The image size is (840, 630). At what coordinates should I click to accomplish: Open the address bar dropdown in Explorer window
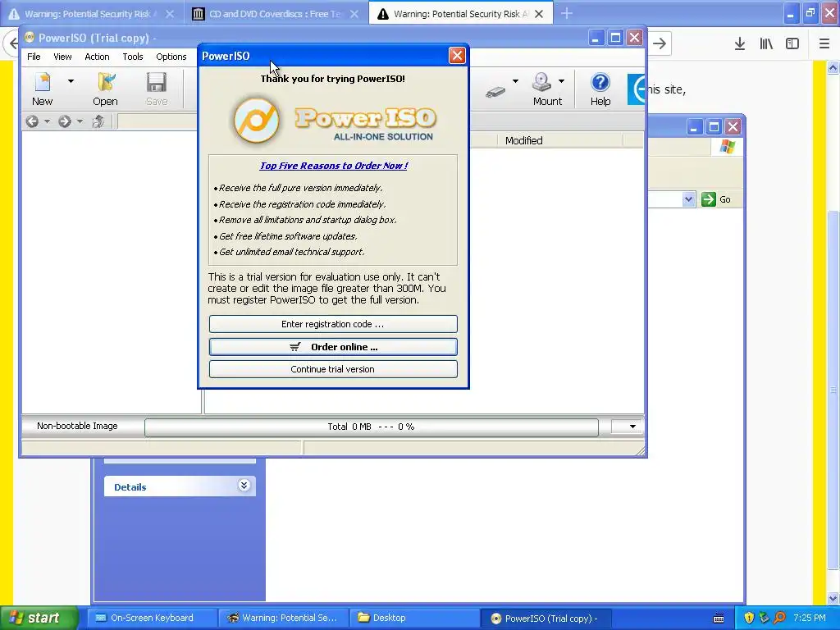tap(689, 199)
